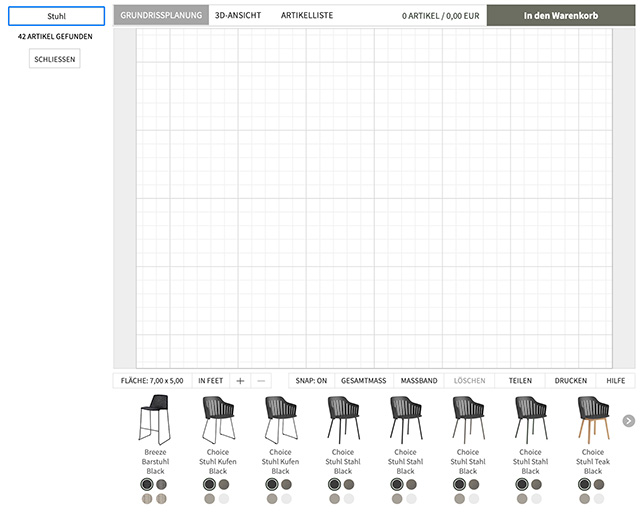Choose black color swatch under Breeze Barstuhl

147,484
